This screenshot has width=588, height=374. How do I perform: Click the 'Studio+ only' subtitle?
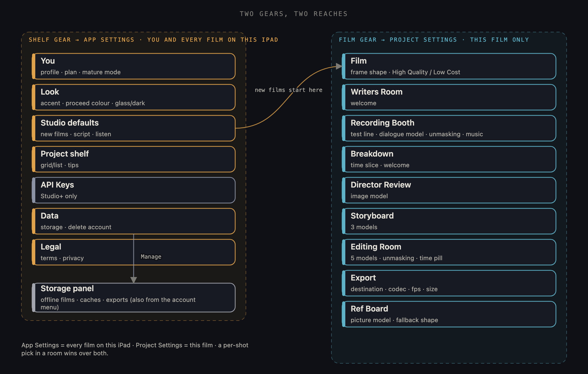coord(59,196)
